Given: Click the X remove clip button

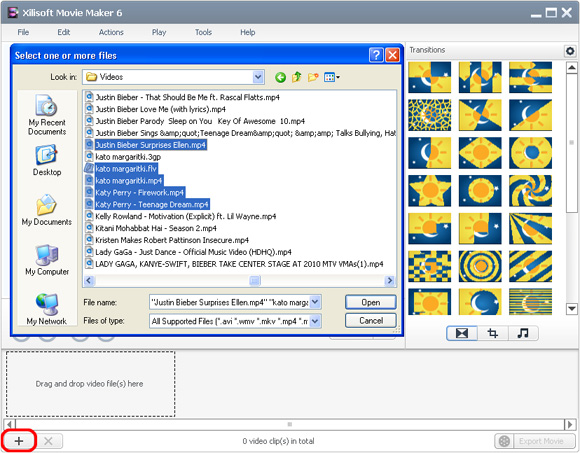Looking at the screenshot, I should (48, 441).
